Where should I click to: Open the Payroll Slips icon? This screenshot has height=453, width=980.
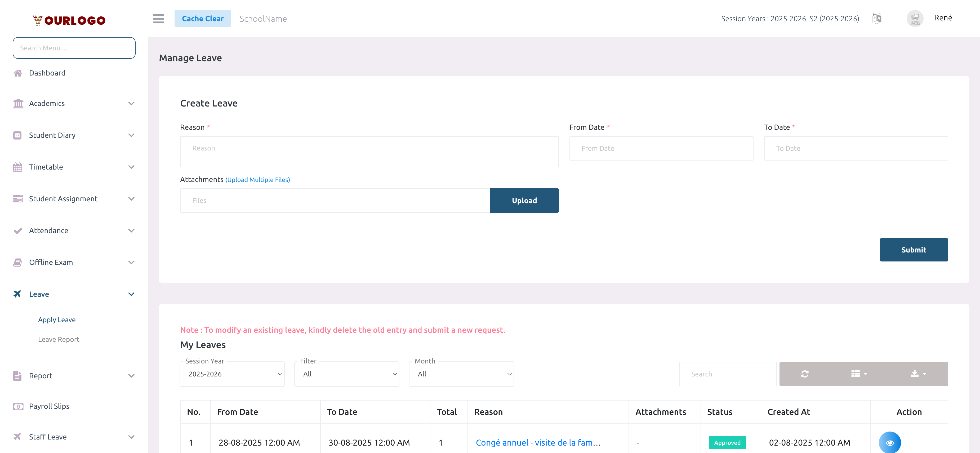tap(17, 406)
